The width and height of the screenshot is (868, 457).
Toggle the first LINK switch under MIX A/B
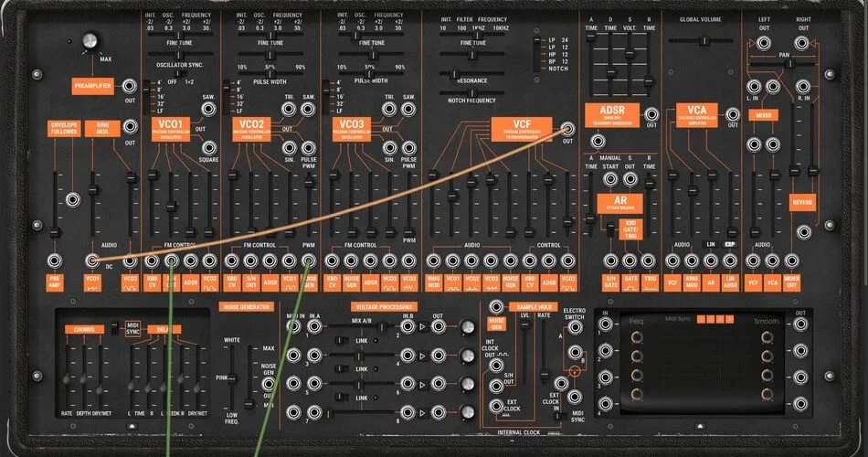click(x=341, y=341)
